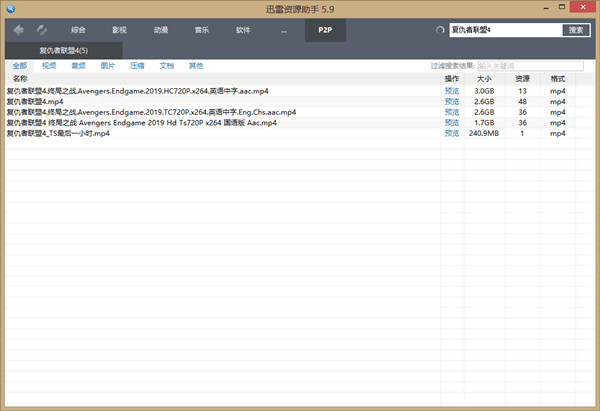Viewport: 600px width, 411px height.
Task: Click the mp4 format cell of the 240.9MB row
Action: point(558,134)
